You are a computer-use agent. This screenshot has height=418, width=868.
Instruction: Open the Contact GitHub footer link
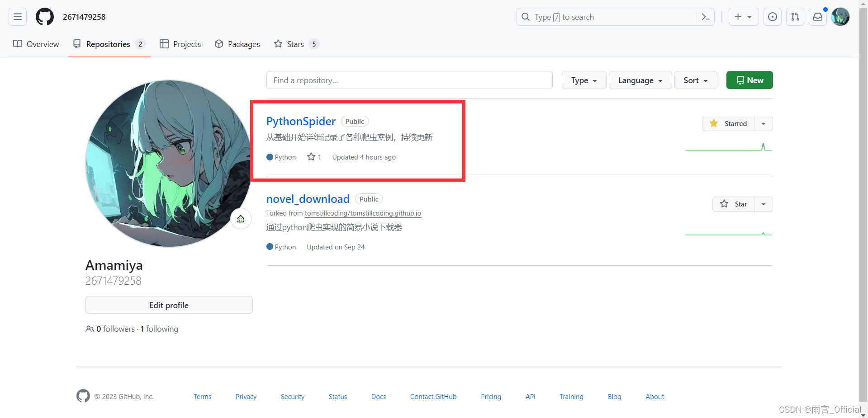point(433,397)
